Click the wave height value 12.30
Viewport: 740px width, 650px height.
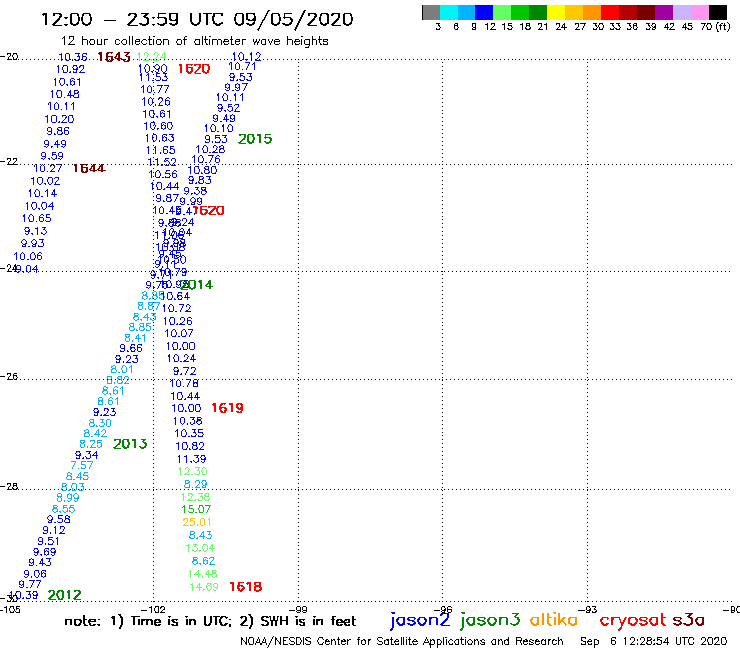193,471
